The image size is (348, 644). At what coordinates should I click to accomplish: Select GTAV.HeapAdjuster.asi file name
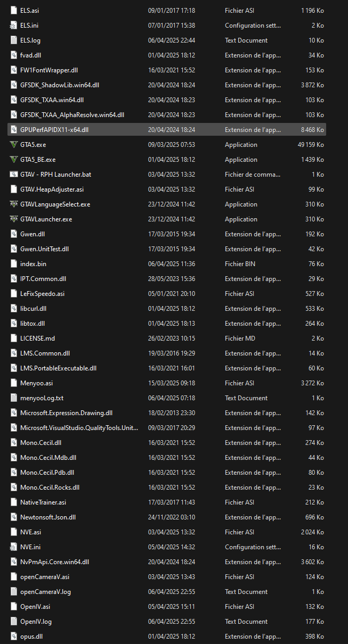click(x=52, y=189)
